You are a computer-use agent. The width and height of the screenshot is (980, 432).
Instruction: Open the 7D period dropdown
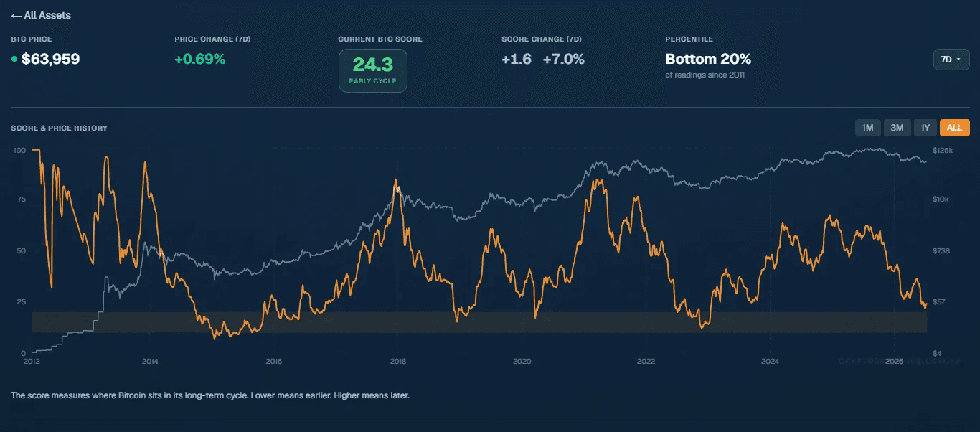tap(951, 60)
